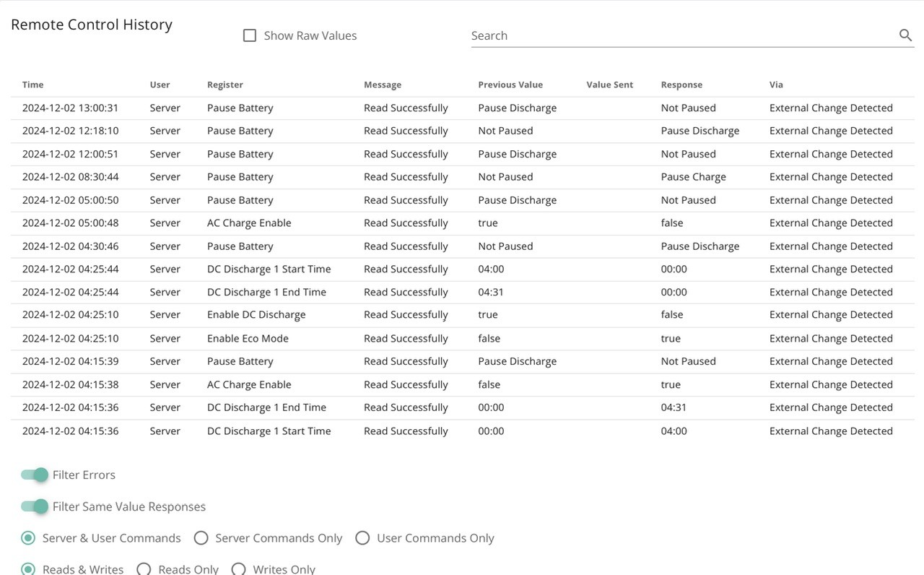Select Server Commands Only radio option

click(201, 538)
